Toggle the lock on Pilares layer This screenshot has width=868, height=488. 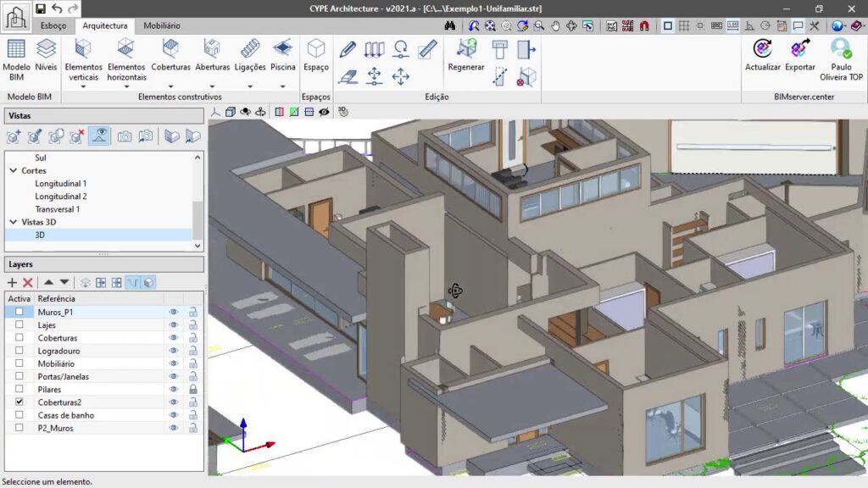tap(192, 389)
